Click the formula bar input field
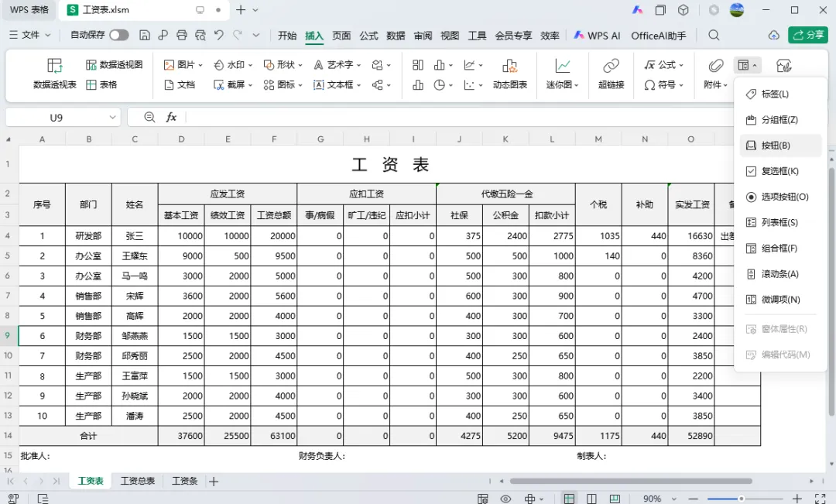Viewport: 836px width, 504px height. coord(458,117)
